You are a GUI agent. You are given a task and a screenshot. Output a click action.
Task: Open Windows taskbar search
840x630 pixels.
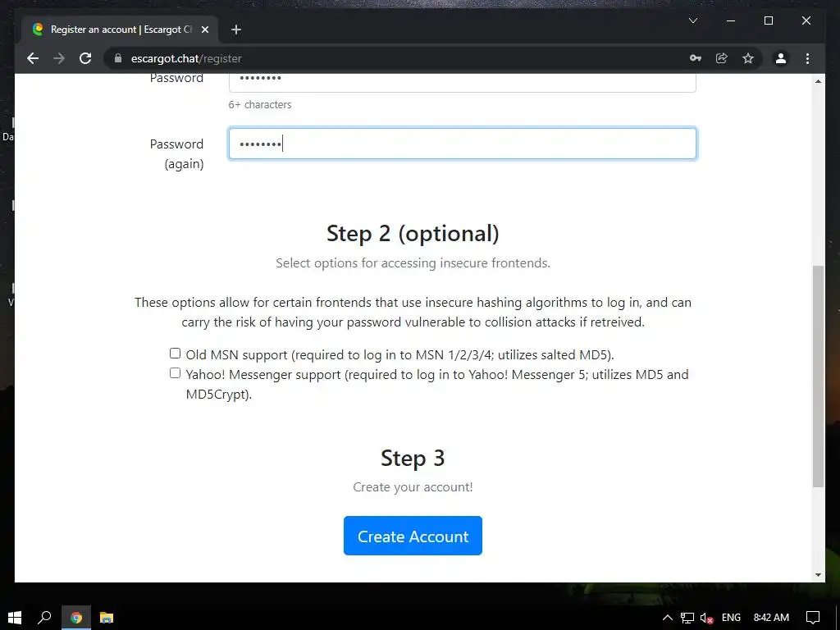point(44,618)
